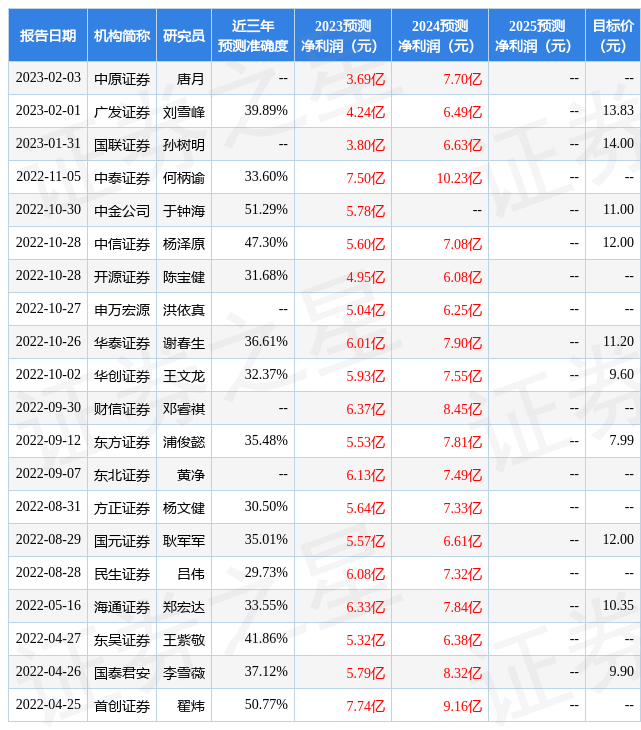Click the 7.70亿 profit value
641x730 pixels.
click(462, 79)
